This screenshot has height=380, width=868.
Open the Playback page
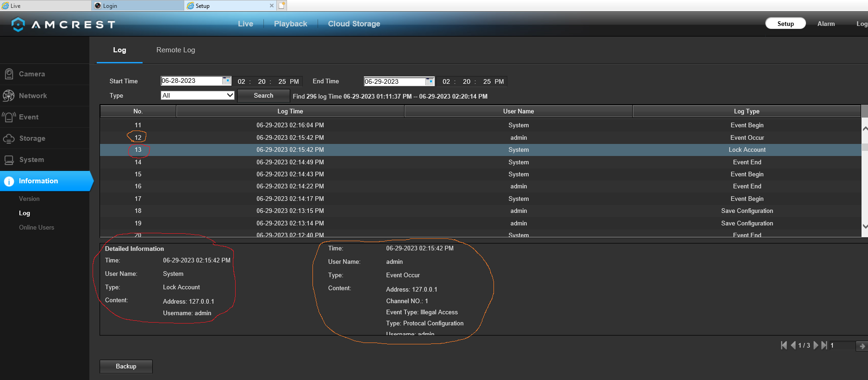(x=290, y=24)
